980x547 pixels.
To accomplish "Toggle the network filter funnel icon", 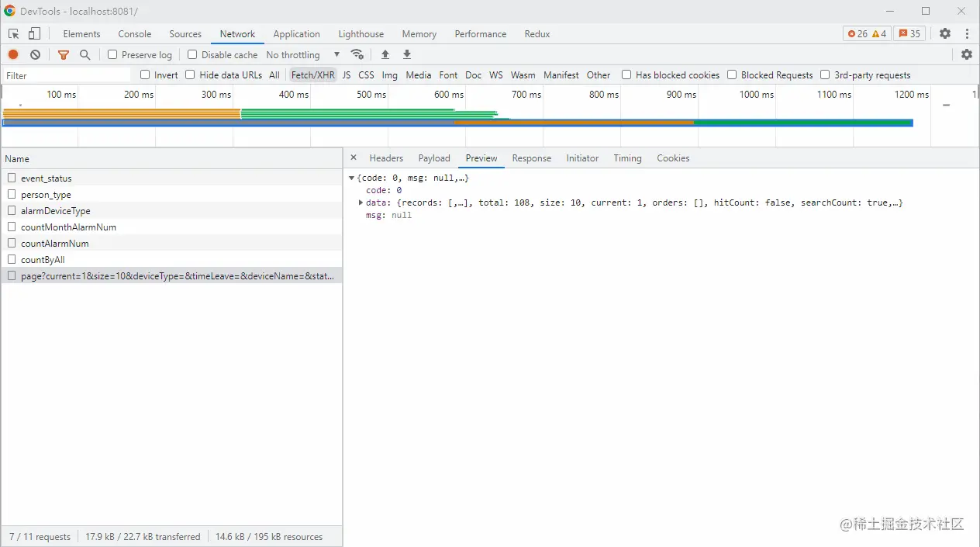I will 64,54.
